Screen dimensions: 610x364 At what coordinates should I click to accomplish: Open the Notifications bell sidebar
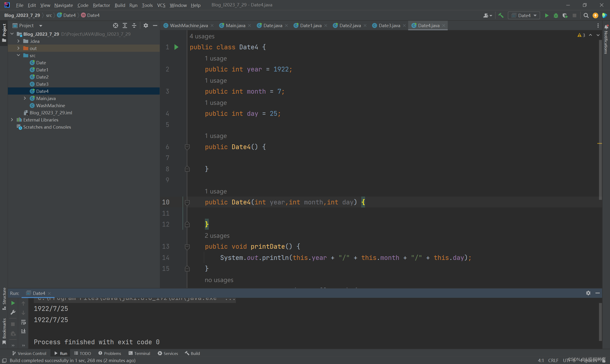click(x=606, y=27)
